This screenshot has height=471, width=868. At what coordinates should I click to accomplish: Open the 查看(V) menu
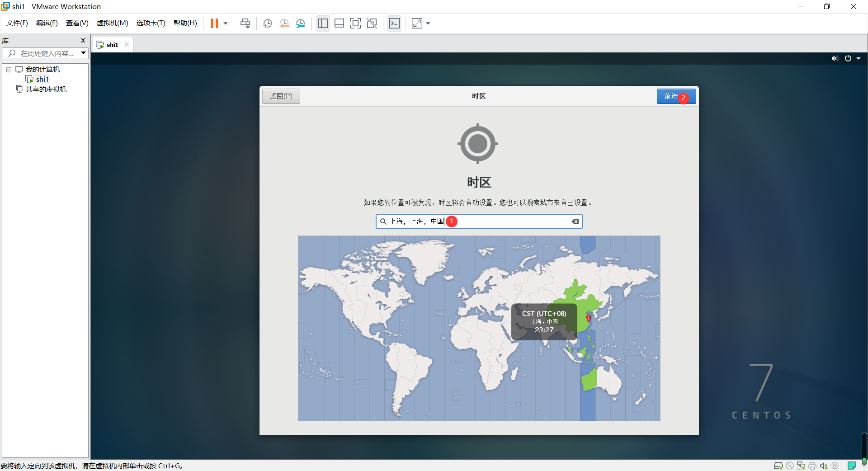pos(77,23)
